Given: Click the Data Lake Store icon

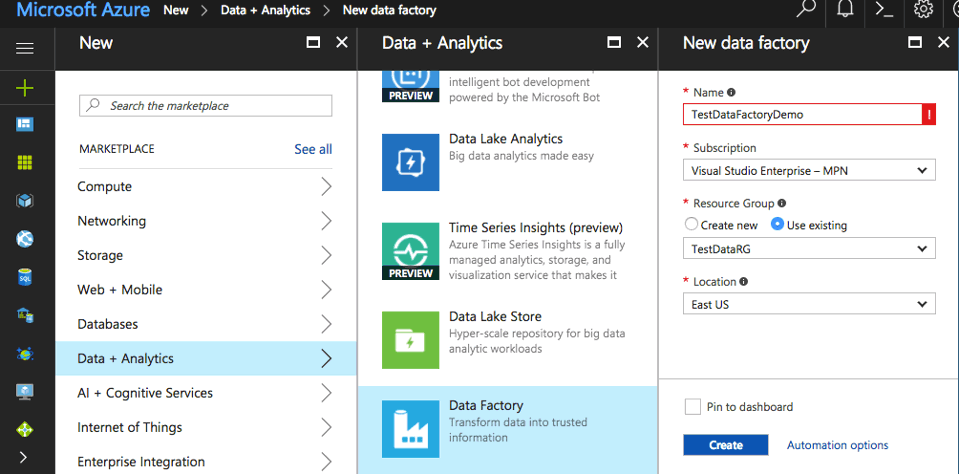Looking at the screenshot, I should tap(410, 340).
